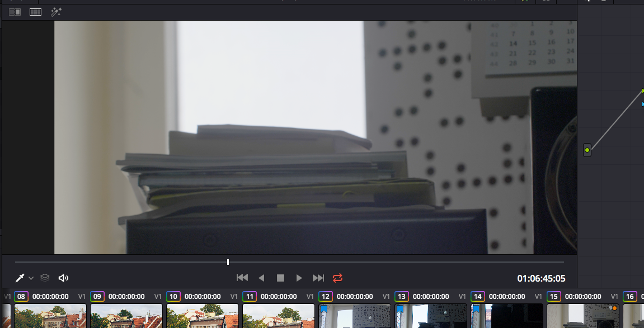The image size is (644, 328).
Task: Click the green node source connector
Action: coord(587,150)
